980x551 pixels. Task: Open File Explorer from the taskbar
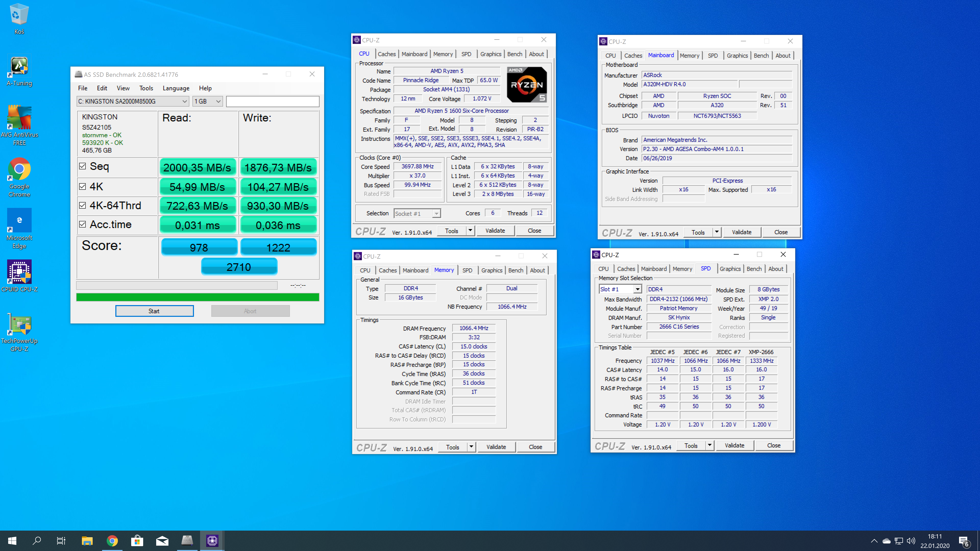tap(87, 540)
